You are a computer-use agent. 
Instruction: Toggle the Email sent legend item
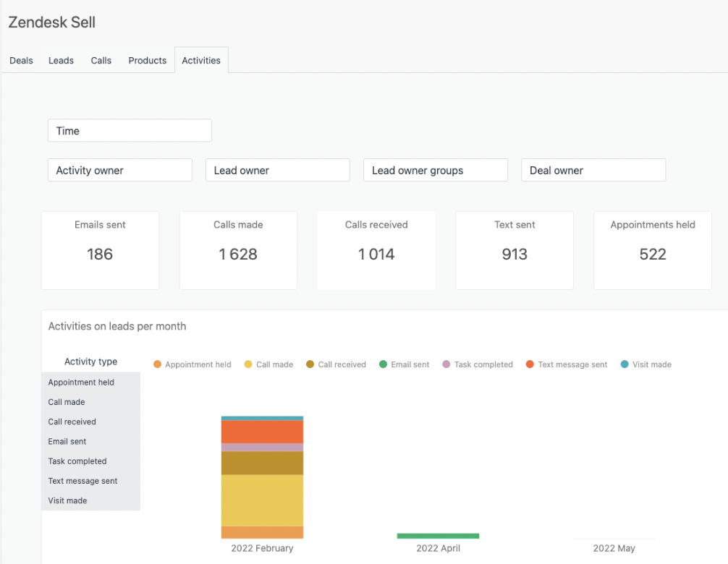(x=404, y=364)
